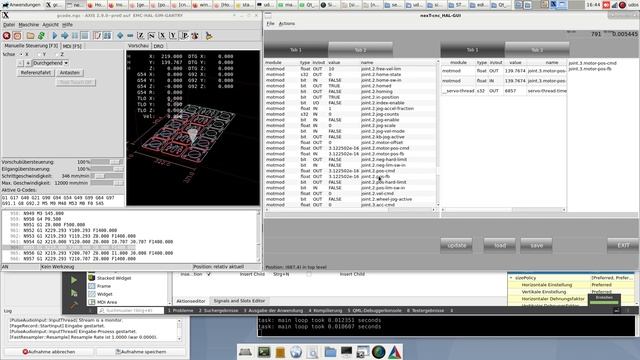Open the Ansicht menu in AXIS
Viewport: 640px width, 360px height.
coord(51,25)
